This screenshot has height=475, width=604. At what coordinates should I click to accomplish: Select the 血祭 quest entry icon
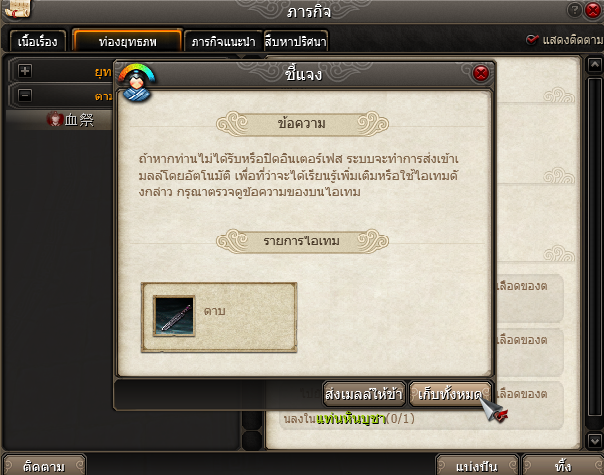[x=55, y=119]
